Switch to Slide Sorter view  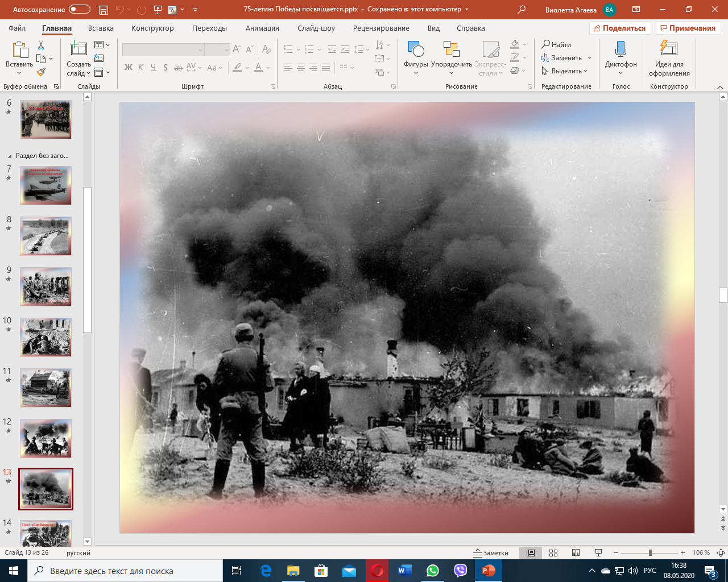pos(553,553)
